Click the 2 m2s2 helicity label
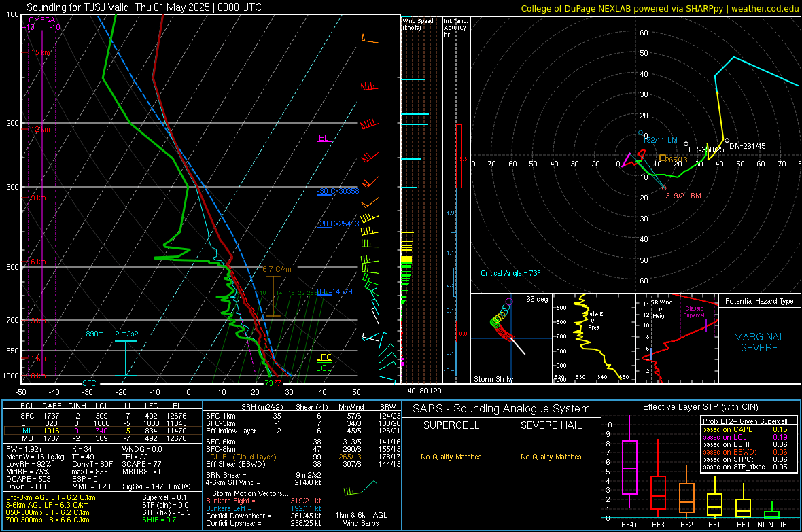The image size is (802, 532). (126, 334)
